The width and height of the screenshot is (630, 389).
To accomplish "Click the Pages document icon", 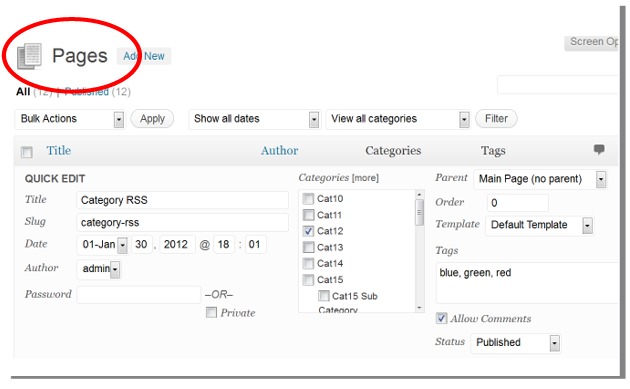I will 29,56.
